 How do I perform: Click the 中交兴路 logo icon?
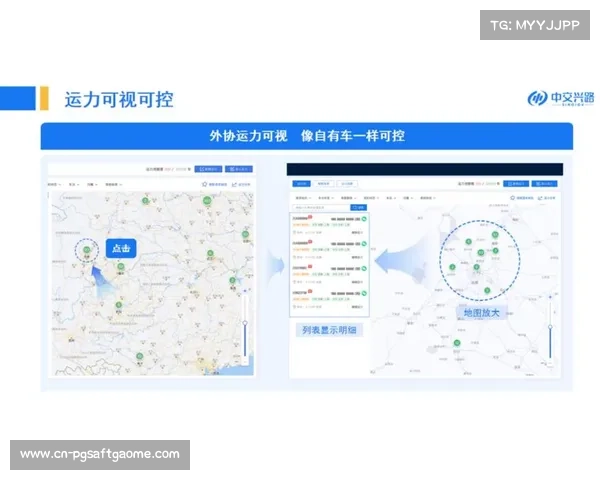536,98
